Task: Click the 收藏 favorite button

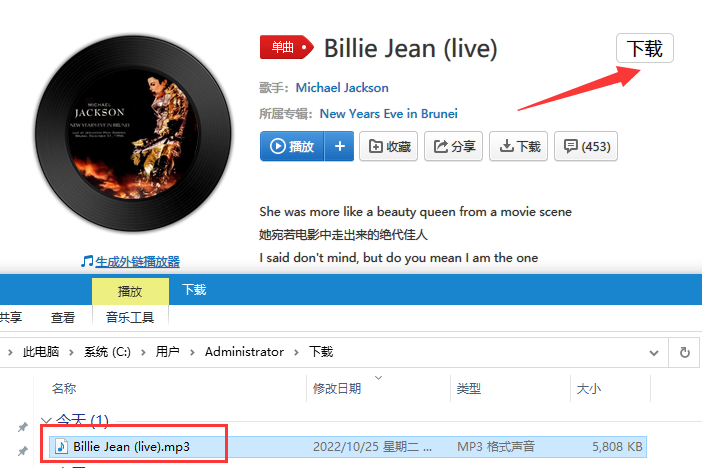Action: [x=389, y=146]
